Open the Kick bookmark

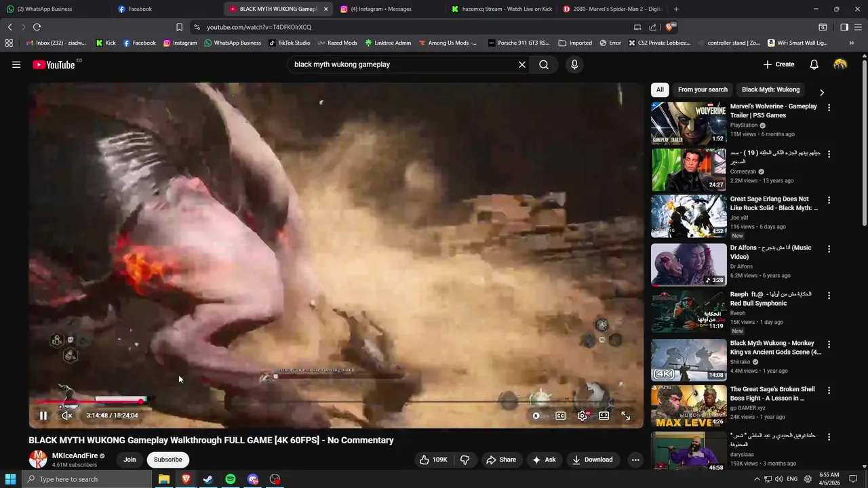click(x=106, y=43)
